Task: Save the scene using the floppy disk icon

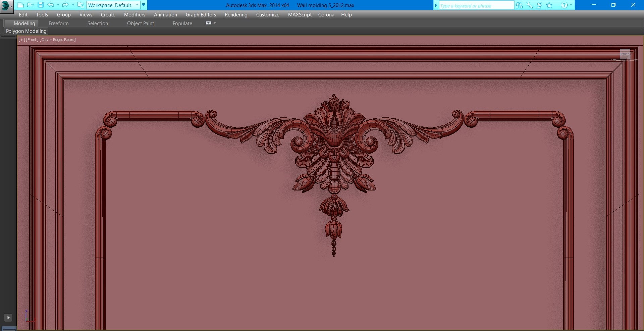Action: pyautogui.click(x=41, y=5)
